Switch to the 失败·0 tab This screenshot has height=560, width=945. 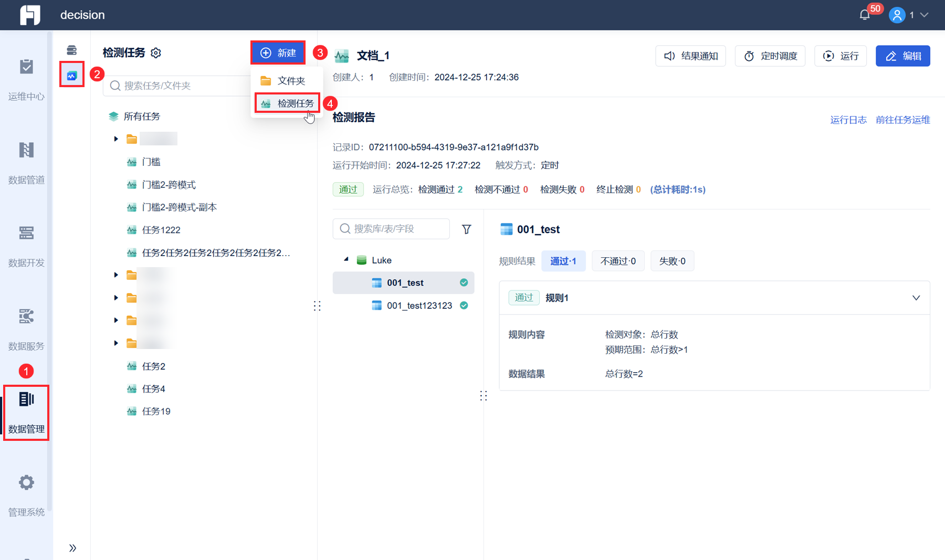[672, 261]
